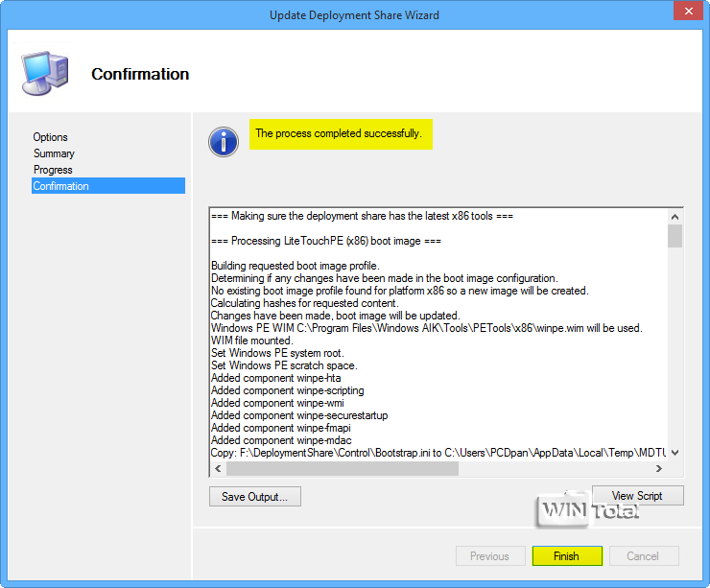
Task: Click 'Processing LiteTouchPE (x86) boot image' line
Action: (x=326, y=241)
